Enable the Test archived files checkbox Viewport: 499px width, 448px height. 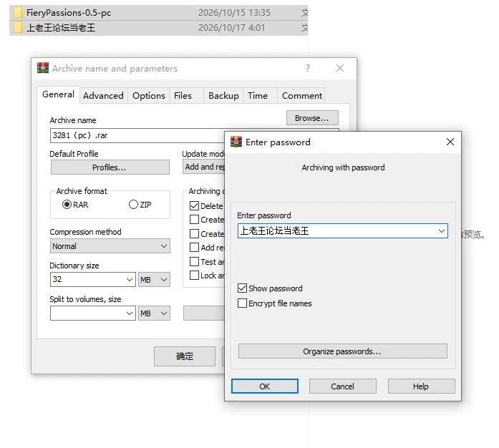click(194, 261)
